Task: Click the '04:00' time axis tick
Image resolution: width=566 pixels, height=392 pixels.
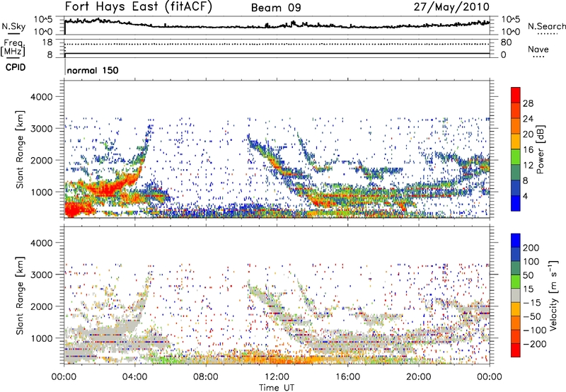Action: [135, 377]
